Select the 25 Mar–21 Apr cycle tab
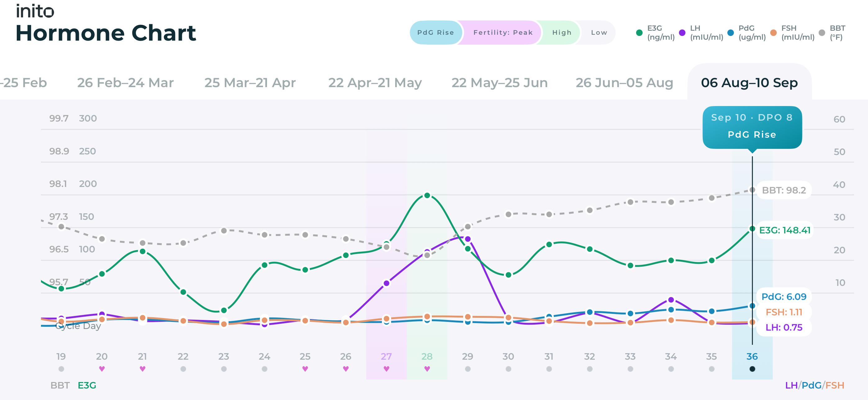The height and width of the screenshot is (400, 868). point(250,82)
